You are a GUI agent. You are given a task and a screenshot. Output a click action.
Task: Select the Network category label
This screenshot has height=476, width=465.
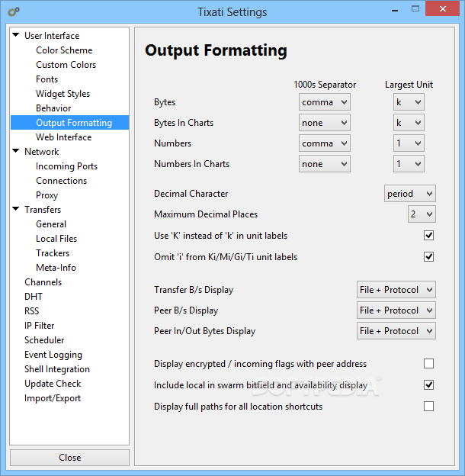tap(42, 152)
